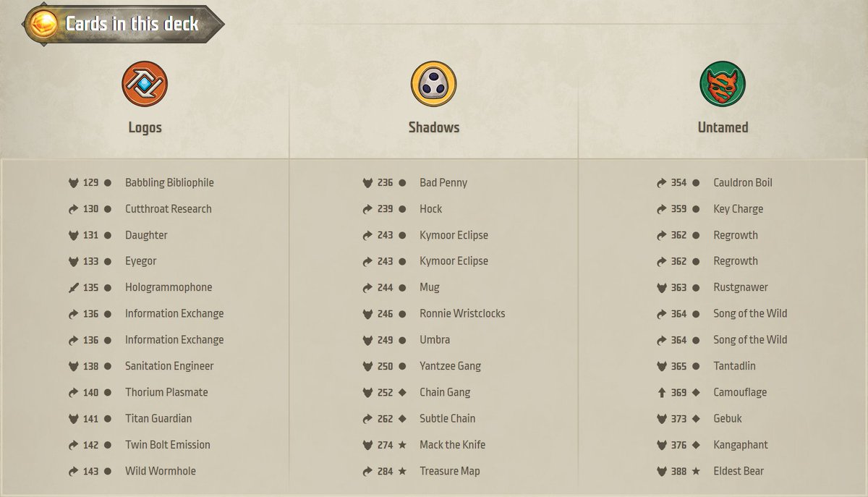Click the golden orb in the deck header

click(45, 24)
